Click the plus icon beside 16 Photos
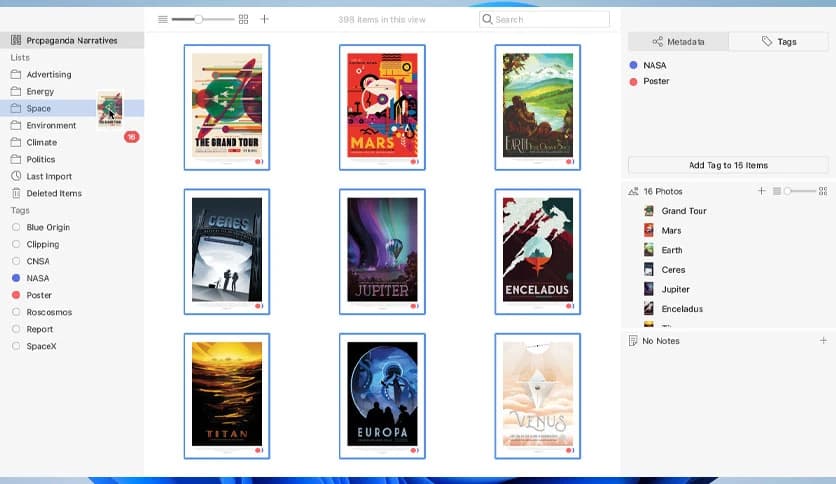 coord(761,191)
